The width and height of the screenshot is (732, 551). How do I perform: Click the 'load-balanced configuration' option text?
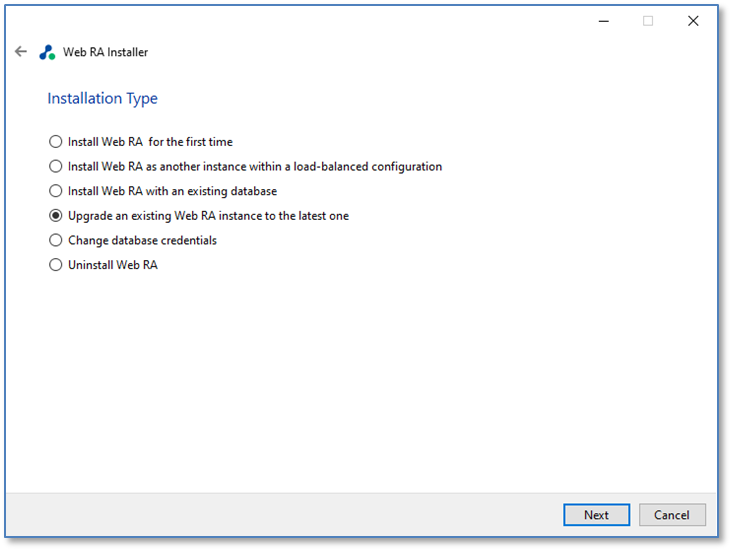pos(255,166)
